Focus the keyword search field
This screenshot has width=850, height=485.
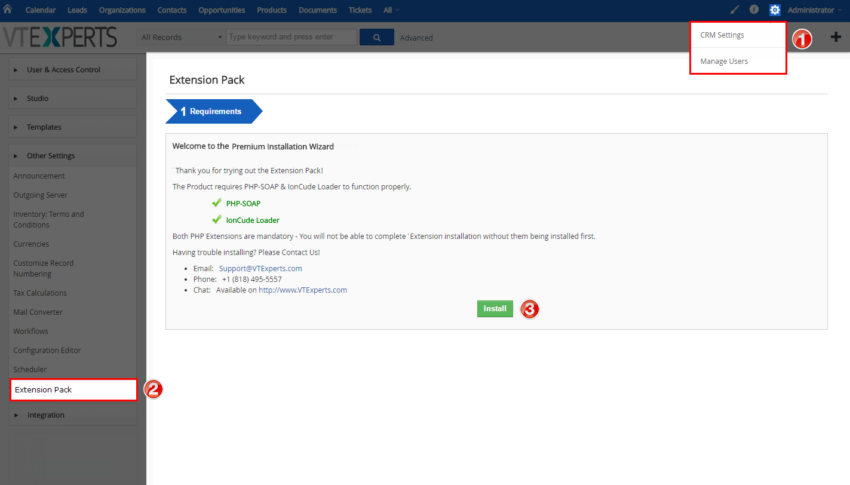pyautogui.click(x=292, y=37)
